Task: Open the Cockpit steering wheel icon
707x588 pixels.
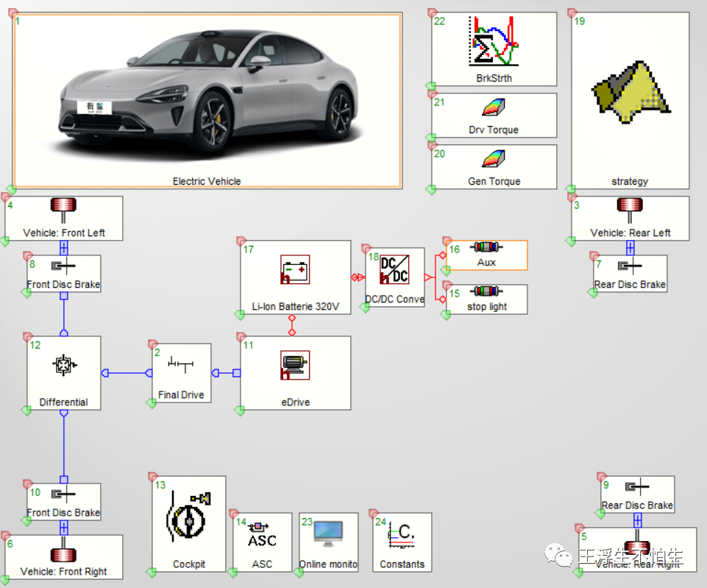Action: pos(188,517)
